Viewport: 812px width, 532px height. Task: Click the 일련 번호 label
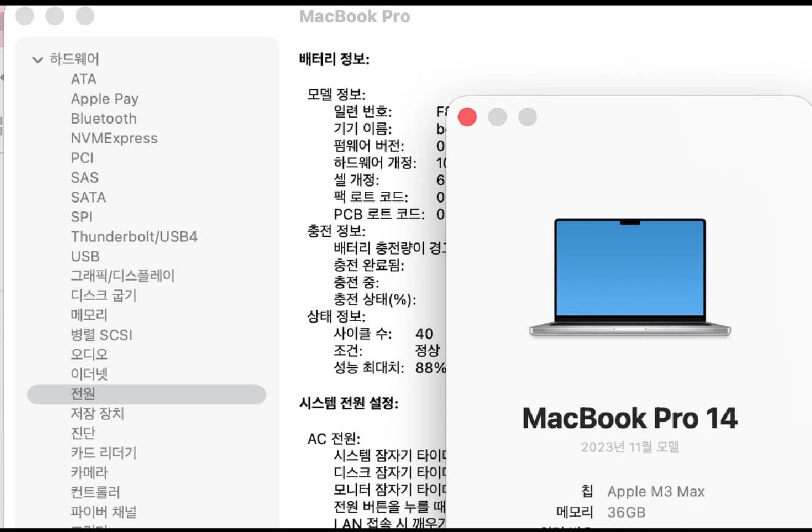click(362, 112)
